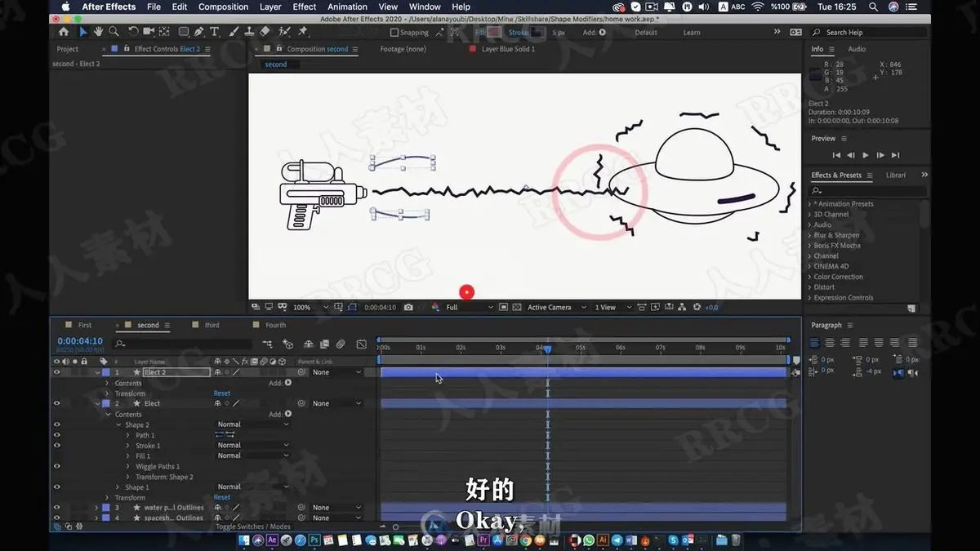Expand the Path 1 property

pos(128,435)
